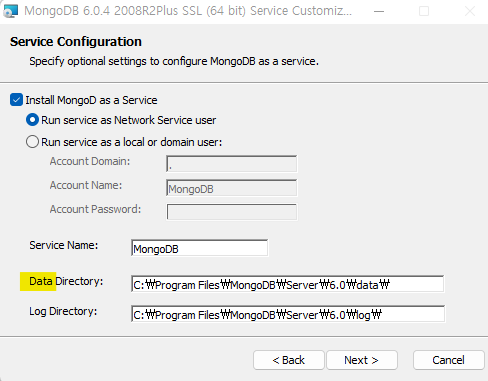
Task: Select Run service as Network Service user
Action: point(32,120)
